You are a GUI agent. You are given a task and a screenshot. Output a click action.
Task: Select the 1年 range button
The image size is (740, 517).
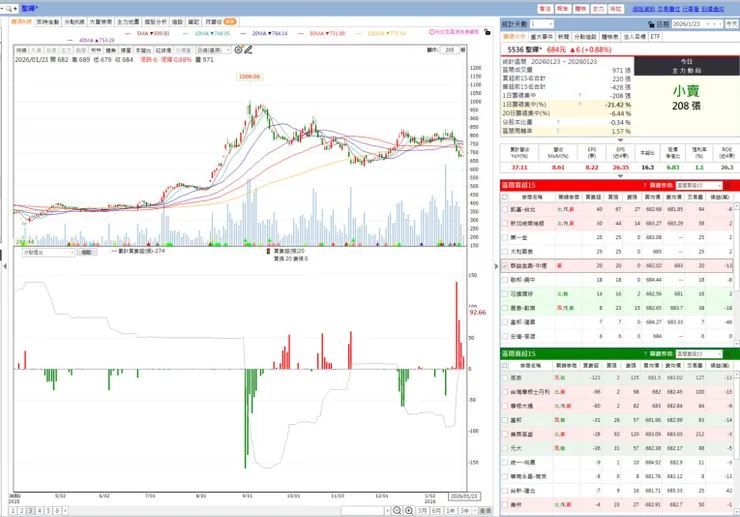450,510
